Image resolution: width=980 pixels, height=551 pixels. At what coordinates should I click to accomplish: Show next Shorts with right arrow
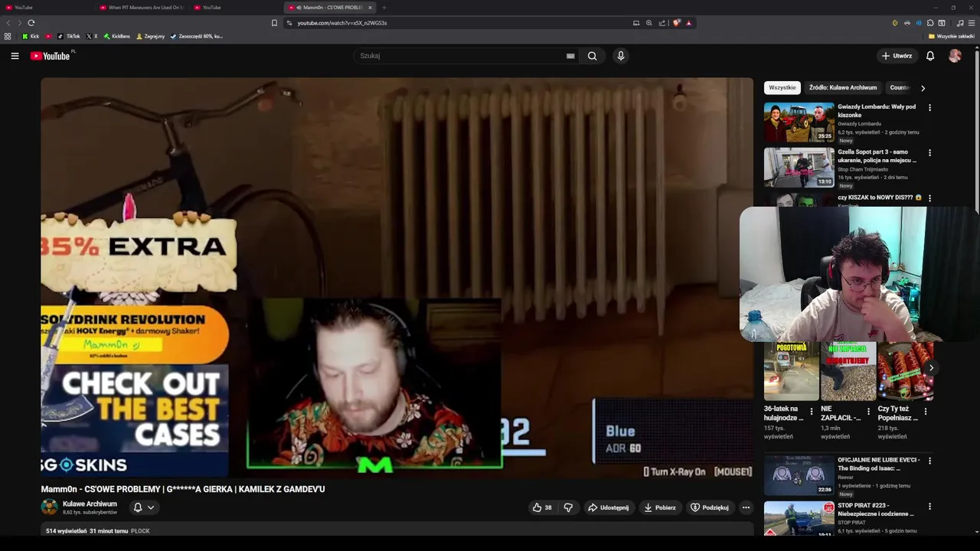click(931, 368)
